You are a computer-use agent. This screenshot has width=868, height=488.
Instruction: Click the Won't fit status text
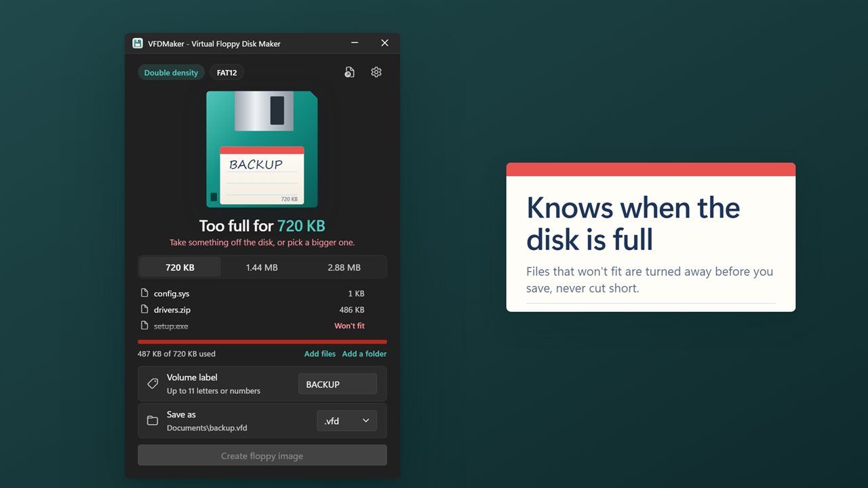[x=349, y=326]
